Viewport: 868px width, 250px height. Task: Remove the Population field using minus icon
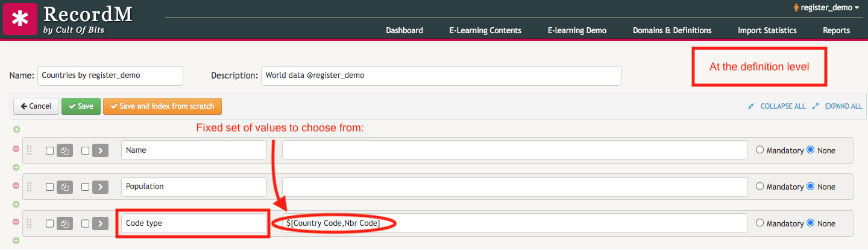point(16,185)
